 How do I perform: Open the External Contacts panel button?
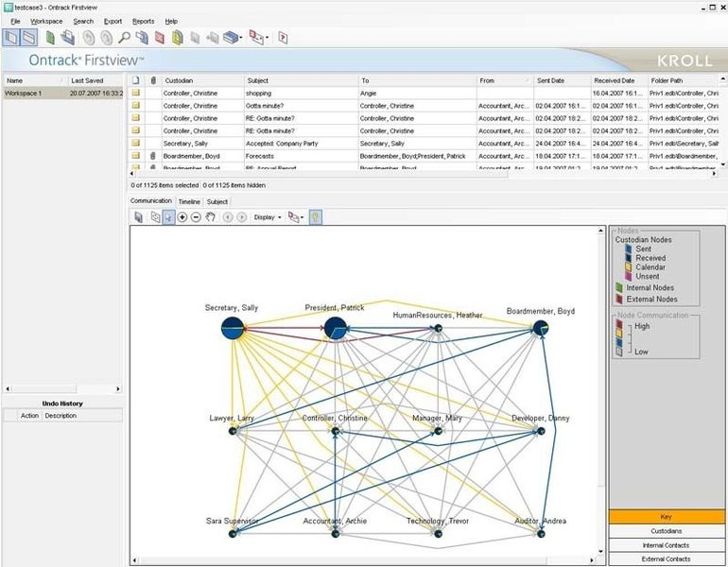pyautogui.click(x=666, y=559)
